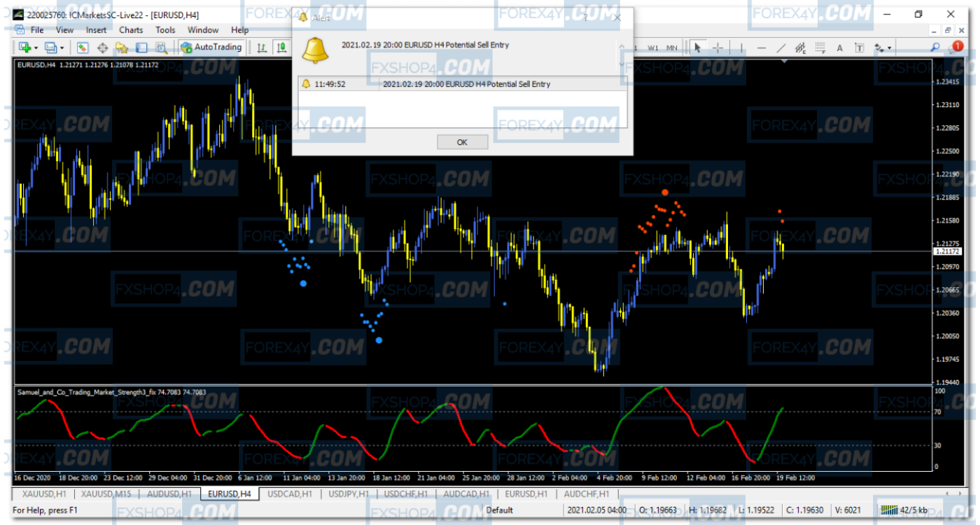Select the MN timeframe button
The height and width of the screenshot is (525, 980).
(x=670, y=47)
